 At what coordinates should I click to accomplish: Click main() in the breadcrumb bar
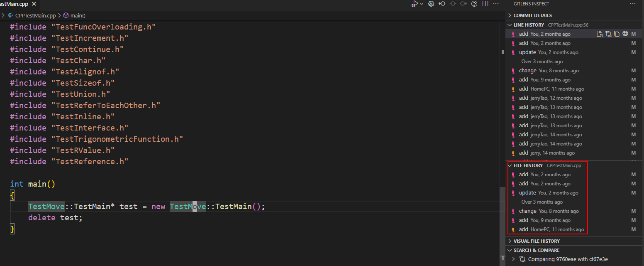(x=77, y=15)
